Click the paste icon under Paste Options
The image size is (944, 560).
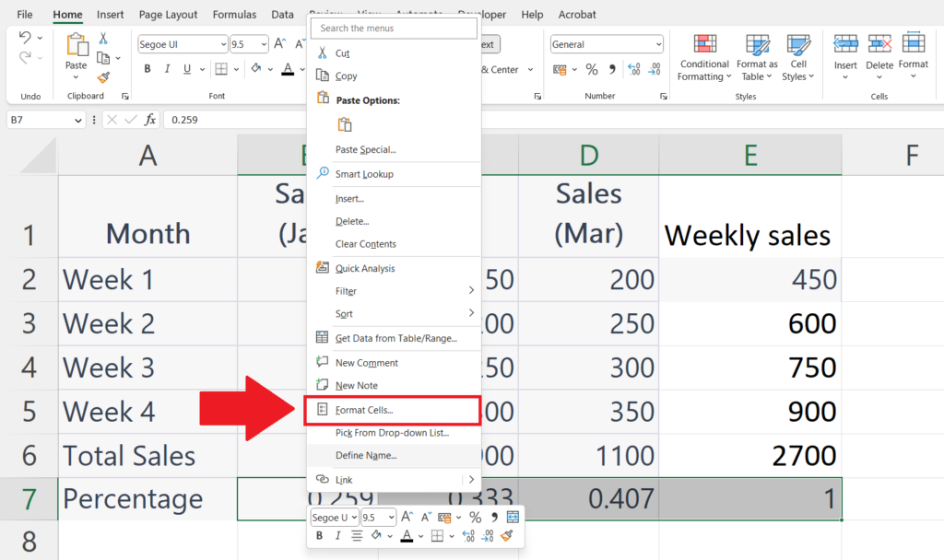(345, 124)
